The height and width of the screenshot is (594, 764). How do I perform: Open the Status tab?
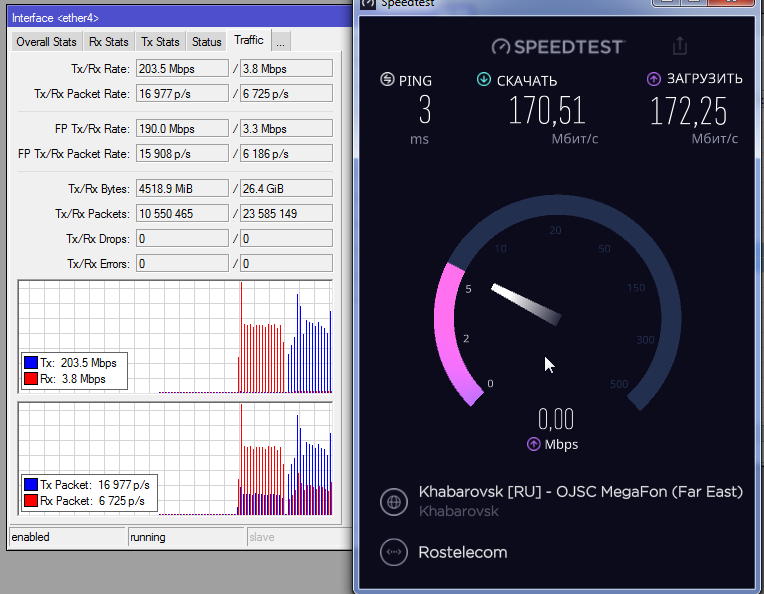pos(207,42)
